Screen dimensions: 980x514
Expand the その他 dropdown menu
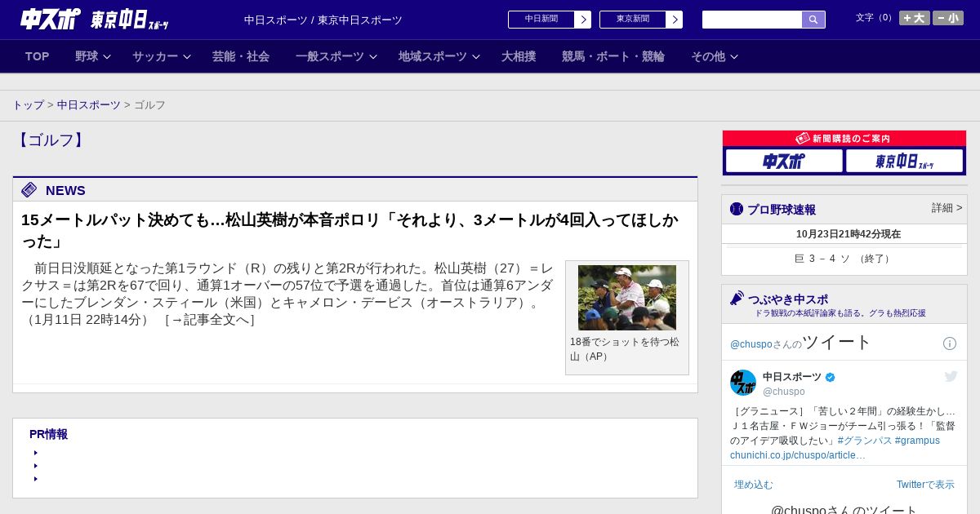point(715,56)
